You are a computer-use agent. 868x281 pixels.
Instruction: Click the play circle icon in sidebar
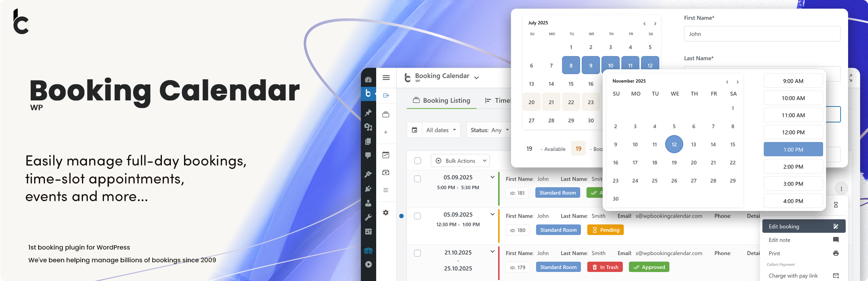368,265
